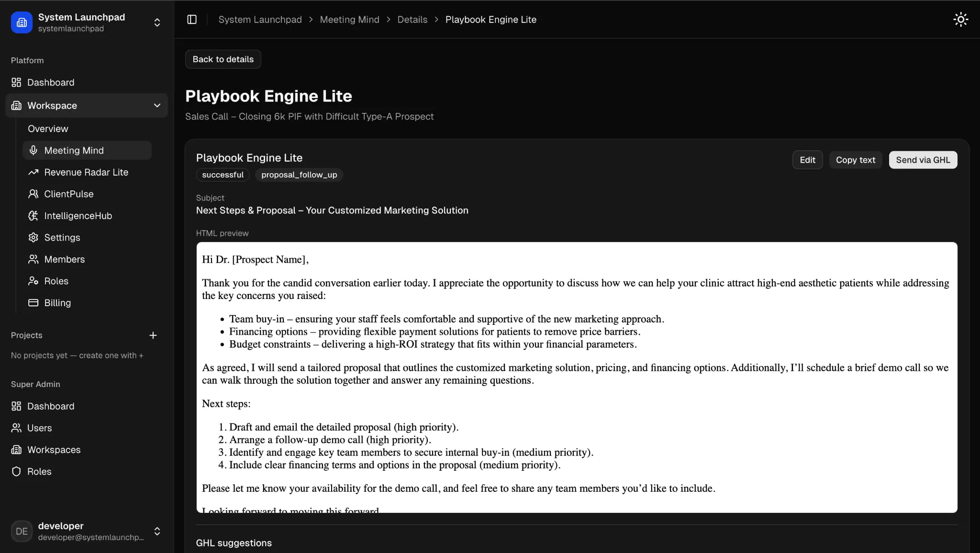
Task: Click the successful status tag
Action: pos(223,175)
